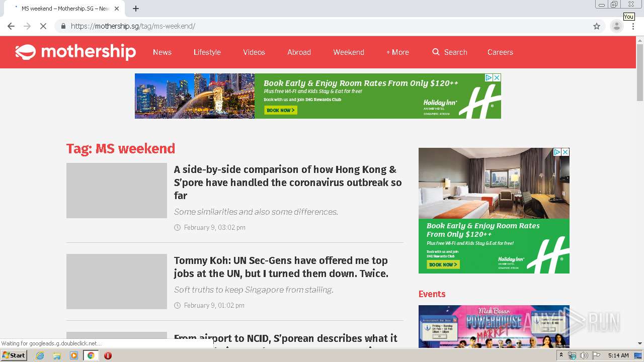
Task: Click the page scrollbar down arrow
Action: (640, 343)
